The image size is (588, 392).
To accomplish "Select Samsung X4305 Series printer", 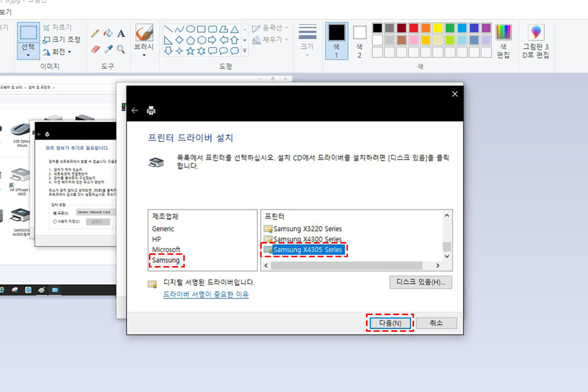I will (x=303, y=250).
